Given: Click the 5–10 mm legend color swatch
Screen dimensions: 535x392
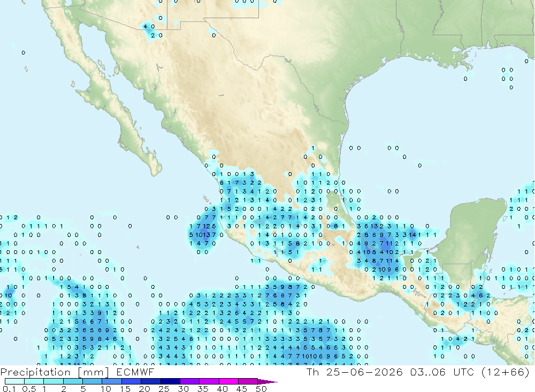Looking at the screenshot, I should pyautogui.click(x=93, y=381).
